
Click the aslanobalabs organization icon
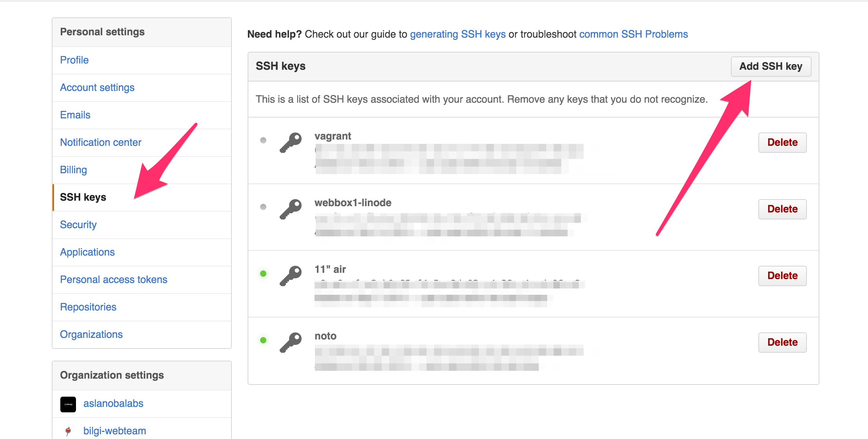[68, 404]
